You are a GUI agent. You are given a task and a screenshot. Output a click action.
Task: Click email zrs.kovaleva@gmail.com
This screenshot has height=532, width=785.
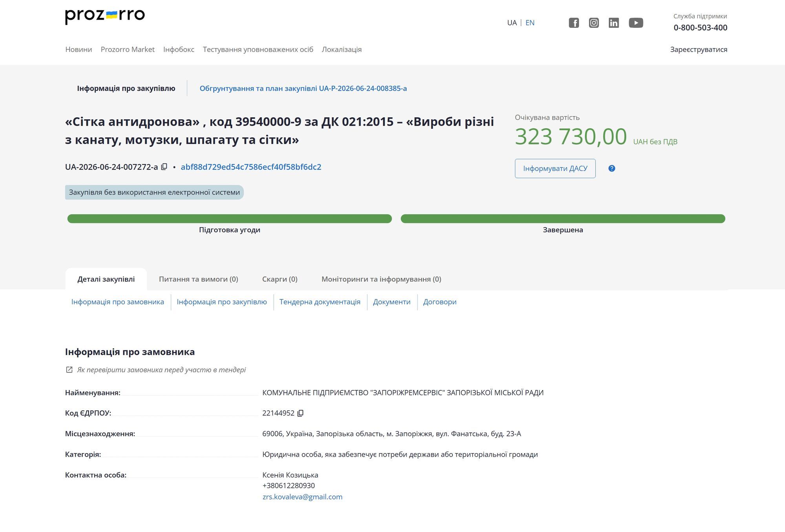point(302,497)
